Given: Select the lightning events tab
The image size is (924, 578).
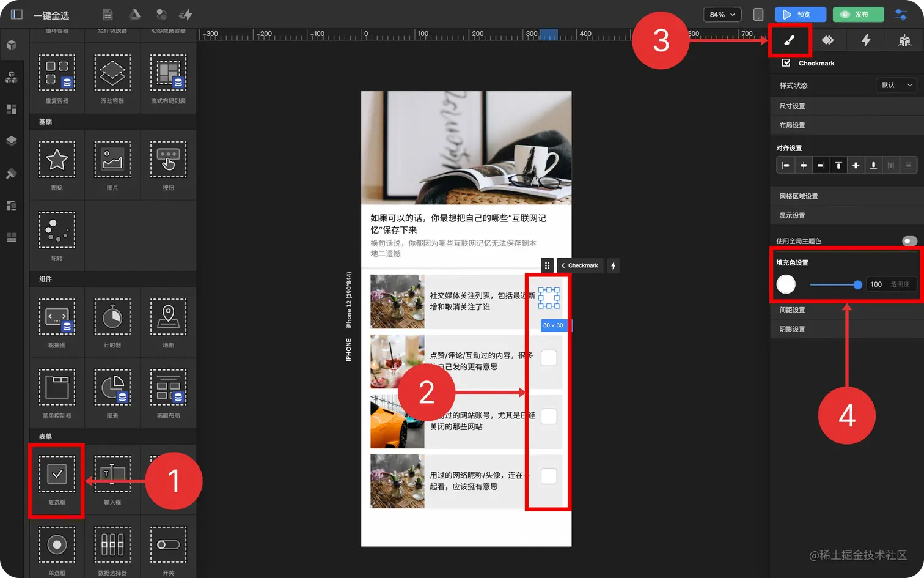Looking at the screenshot, I should pos(866,40).
